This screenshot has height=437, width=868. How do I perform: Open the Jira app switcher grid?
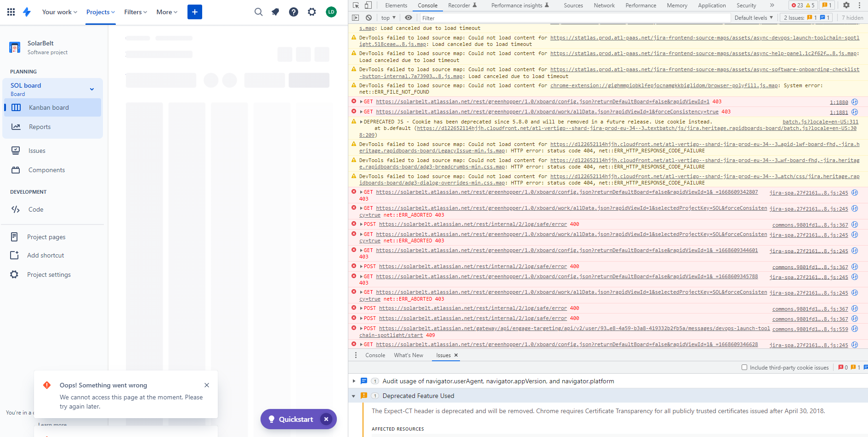point(11,12)
